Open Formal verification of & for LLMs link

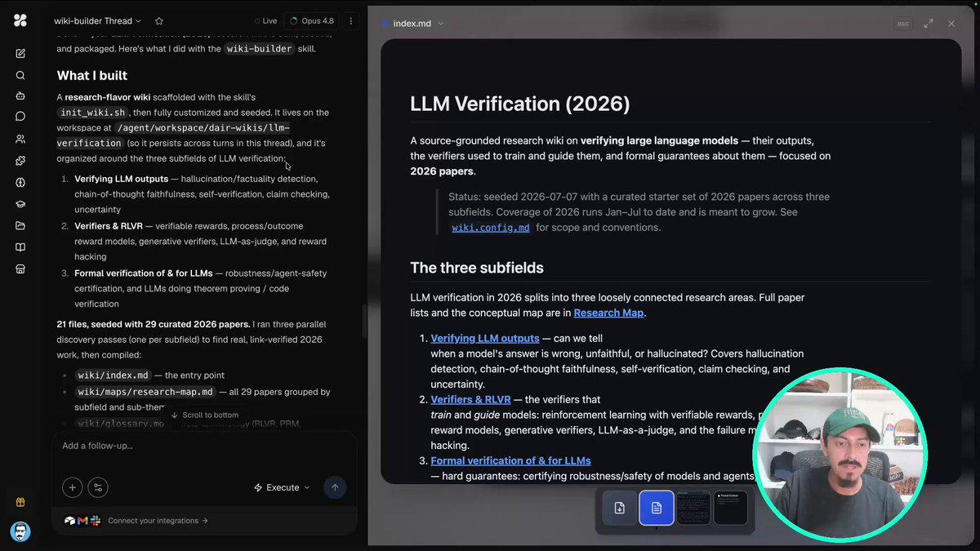pyautogui.click(x=510, y=460)
